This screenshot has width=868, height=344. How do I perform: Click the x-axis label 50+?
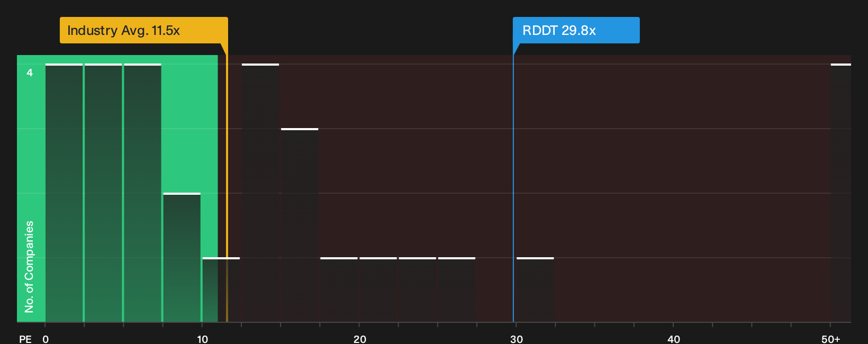coord(831,339)
